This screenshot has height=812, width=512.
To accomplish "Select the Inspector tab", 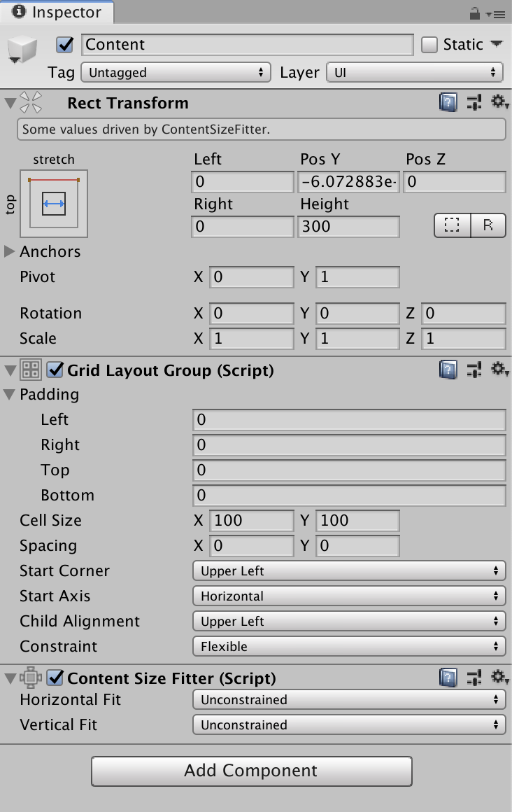I will coord(56,12).
